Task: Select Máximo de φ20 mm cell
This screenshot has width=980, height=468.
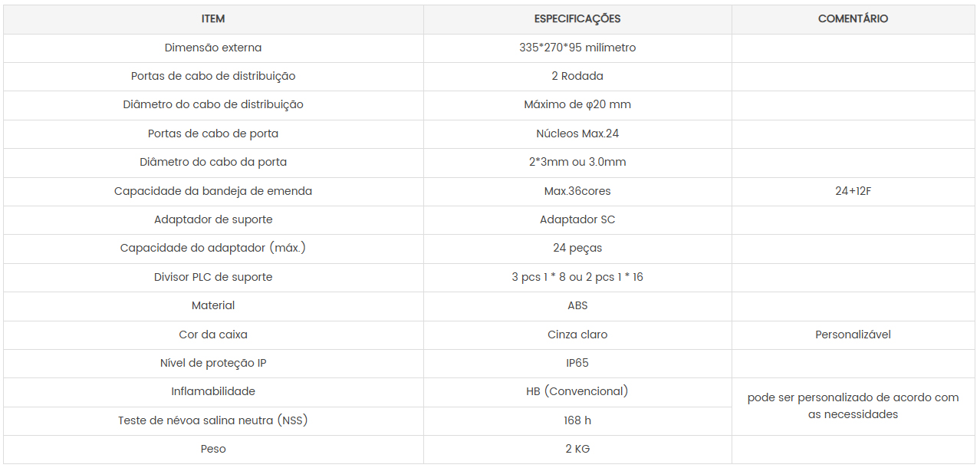Action: point(577,104)
